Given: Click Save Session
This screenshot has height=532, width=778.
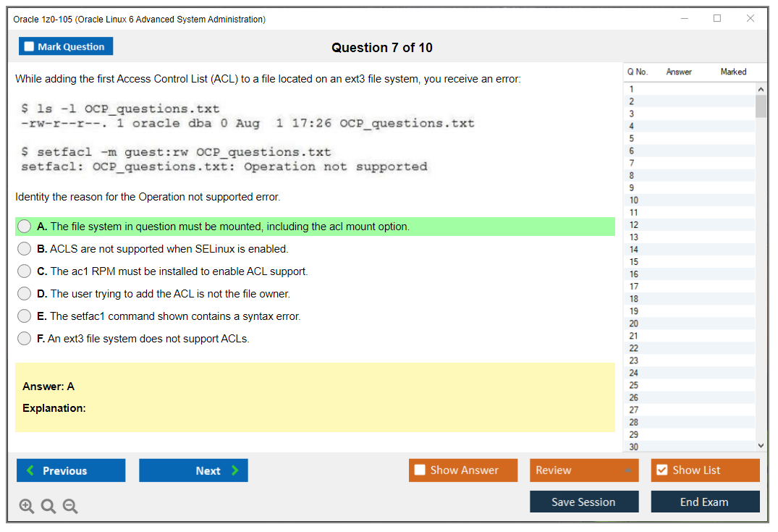Looking at the screenshot, I should (x=584, y=501).
